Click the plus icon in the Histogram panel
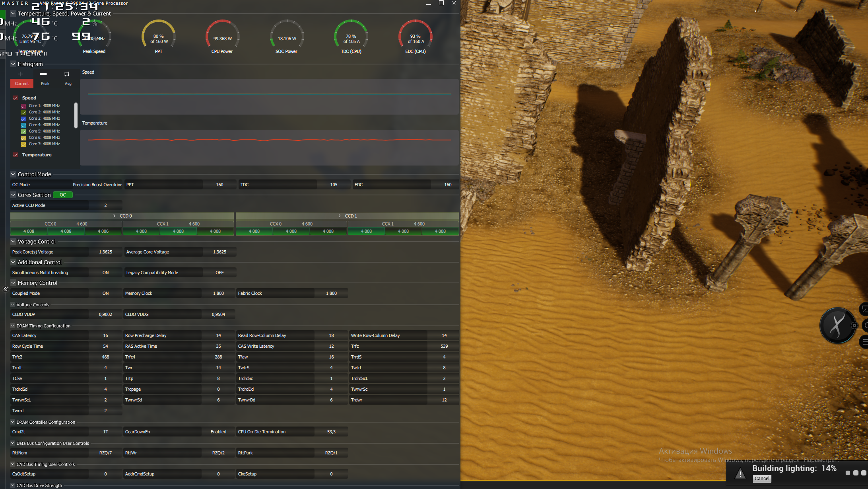 pyautogui.click(x=20, y=74)
